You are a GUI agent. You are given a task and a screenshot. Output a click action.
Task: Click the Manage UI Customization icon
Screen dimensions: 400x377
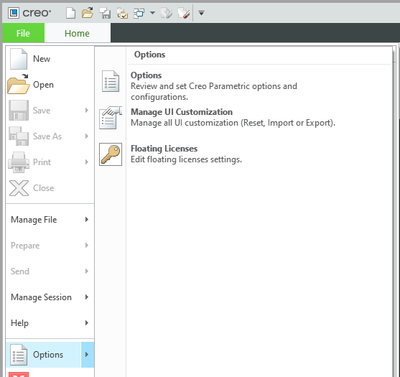pyautogui.click(x=110, y=118)
